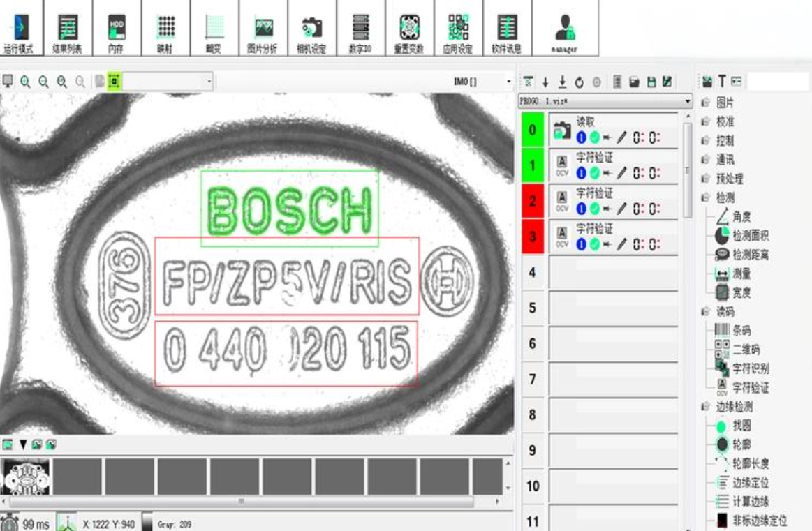
Task: Click the T text icon above tool tree
Action: (x=722, y=81)
